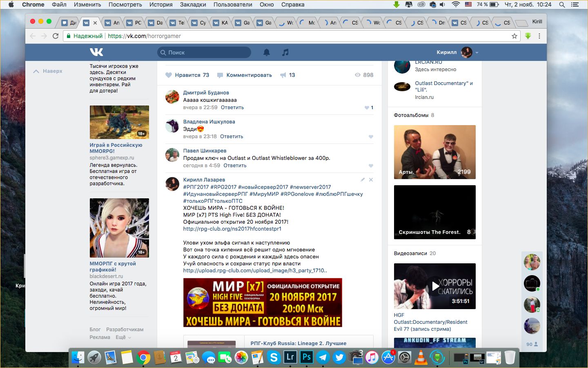588x368 pixels.
Task: Click in the VK Поиск search field
Action: pyautogui.click(x=204, y=52)
